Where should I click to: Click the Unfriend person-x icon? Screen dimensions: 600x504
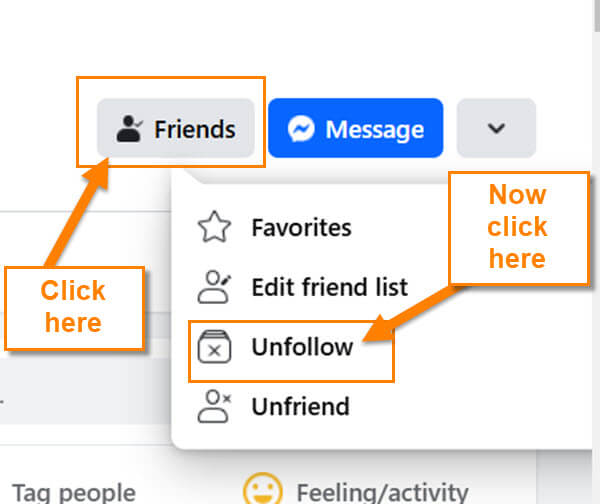tap(214, 406)
